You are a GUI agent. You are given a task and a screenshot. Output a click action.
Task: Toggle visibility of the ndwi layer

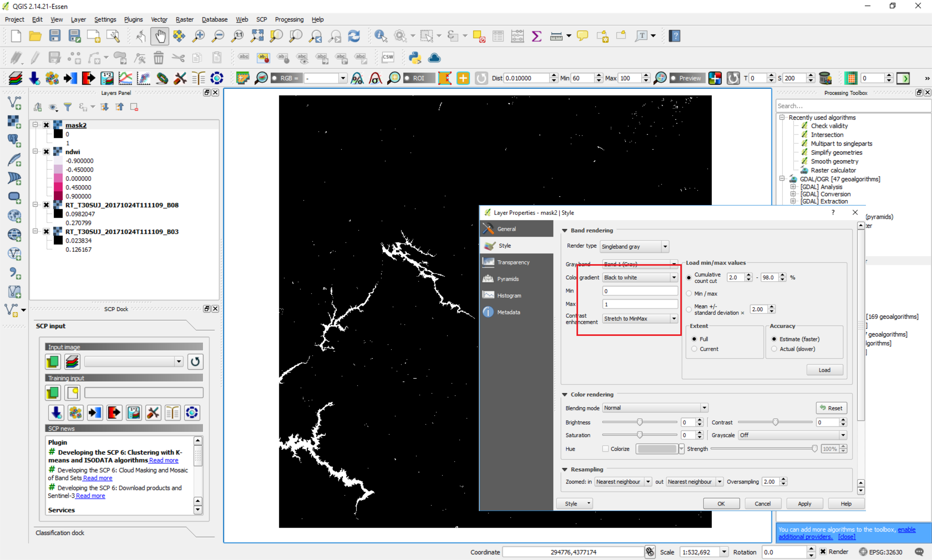pyautogui.click(x=46, y=152)
